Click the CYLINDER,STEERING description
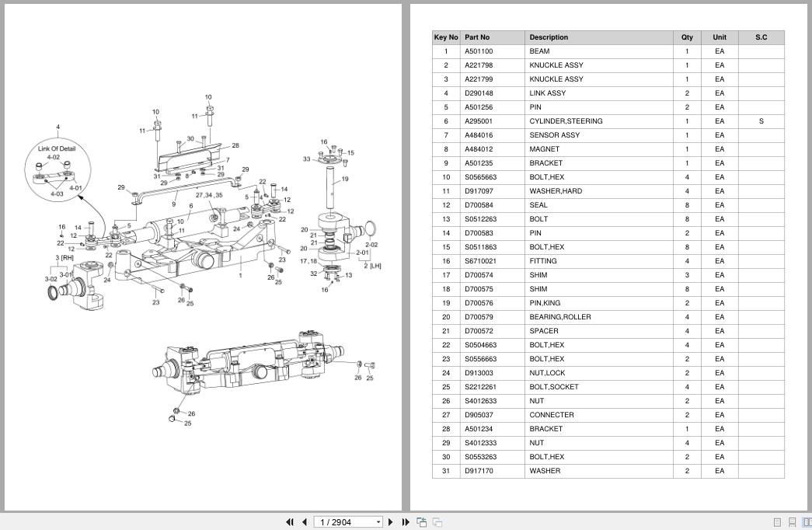Screen dimensions: 812x530 click(x=566, y=121)
